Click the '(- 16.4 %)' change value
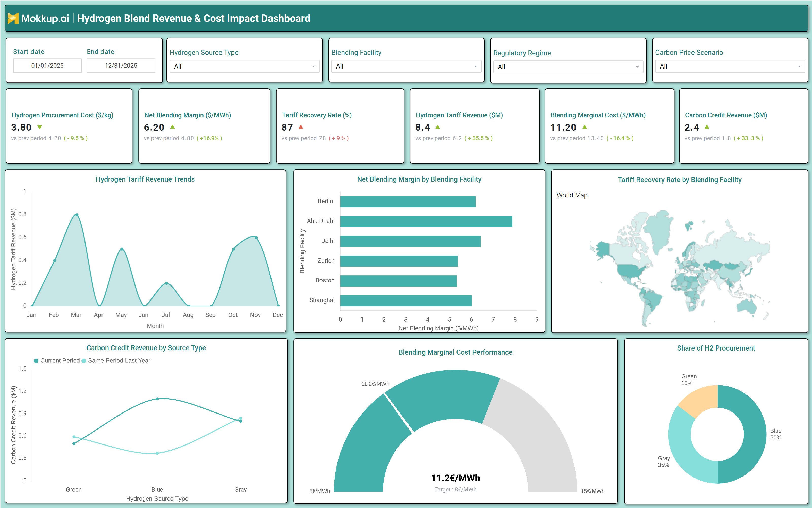812x508 pixels. click(x=620, y=138)
